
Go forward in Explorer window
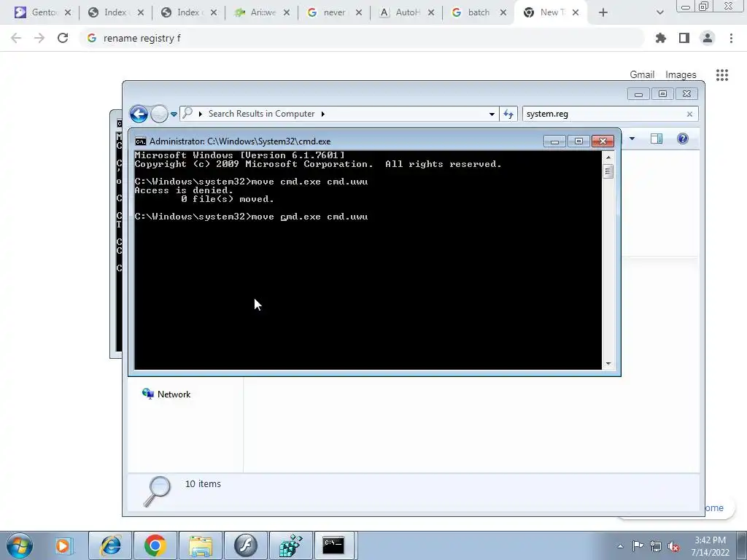tap(159, 114)
